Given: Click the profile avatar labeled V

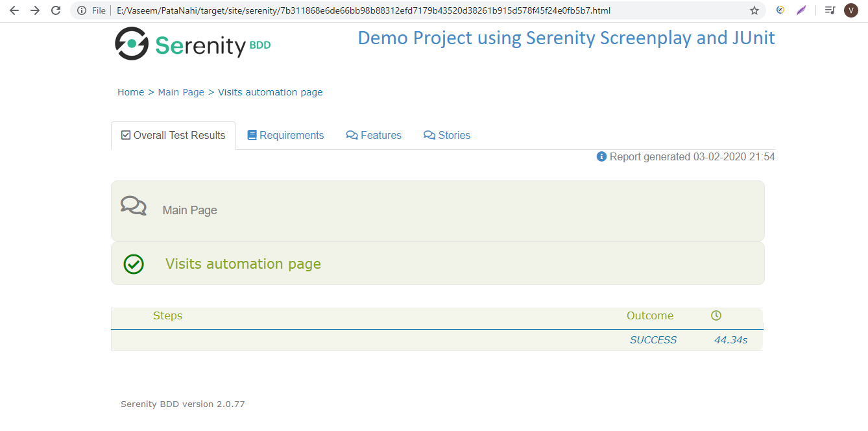Looking at the screenshot, I should 850,10.
